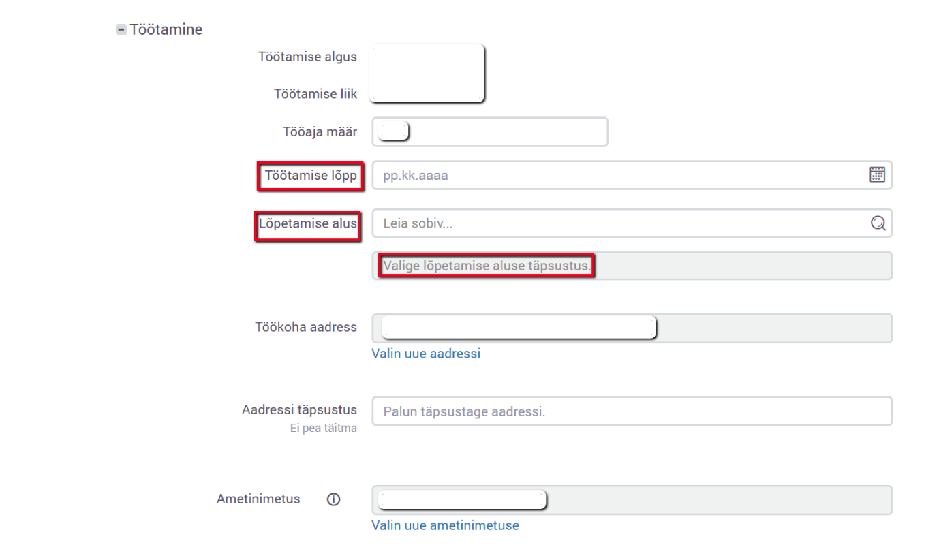Viewport: 939px width, 560px height.
Task: Click the magnifier icon in Lõpetamise alus
Action: (878, 223)
